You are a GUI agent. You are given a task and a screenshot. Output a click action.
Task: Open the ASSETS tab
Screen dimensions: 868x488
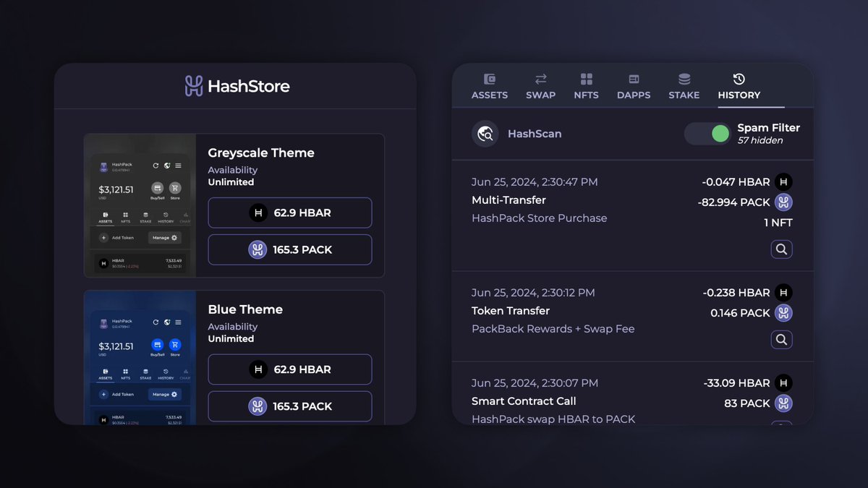point(490,87)
